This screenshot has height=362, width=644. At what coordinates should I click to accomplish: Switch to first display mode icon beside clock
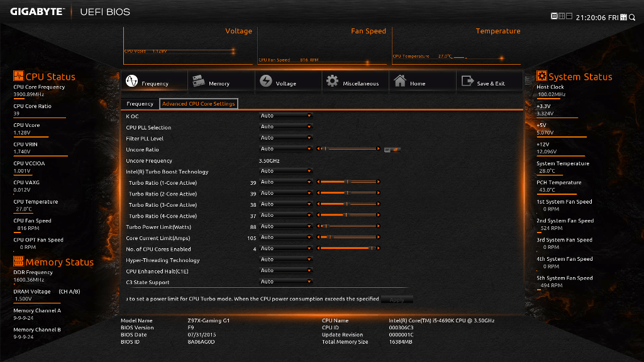pos(554,16)
